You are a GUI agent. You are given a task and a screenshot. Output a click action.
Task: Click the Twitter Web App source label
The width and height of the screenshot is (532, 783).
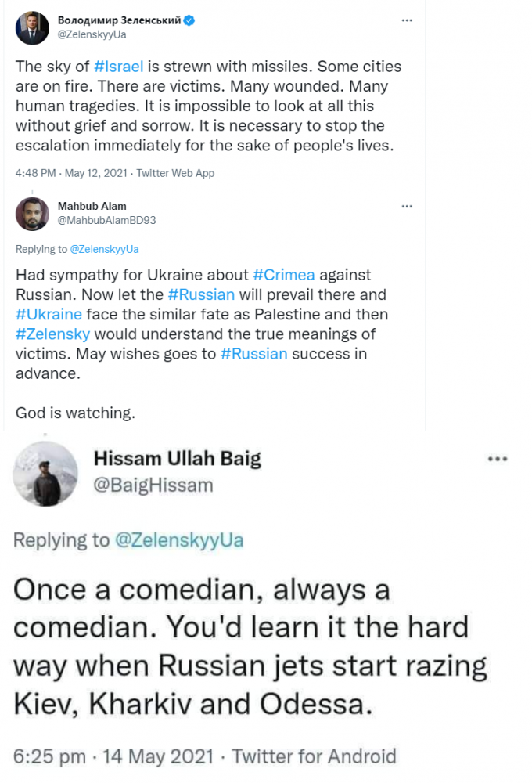point(175,173)
